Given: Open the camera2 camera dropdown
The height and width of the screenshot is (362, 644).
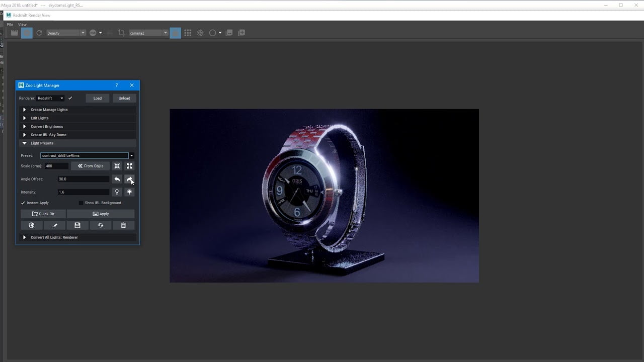Looking at the screenshot, I should [x=148, y=33].
